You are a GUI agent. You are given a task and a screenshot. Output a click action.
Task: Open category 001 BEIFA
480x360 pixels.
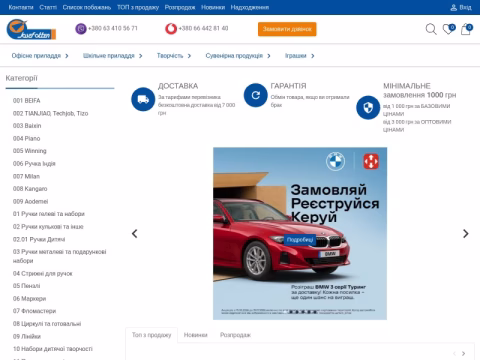click(x=27, y=101)
